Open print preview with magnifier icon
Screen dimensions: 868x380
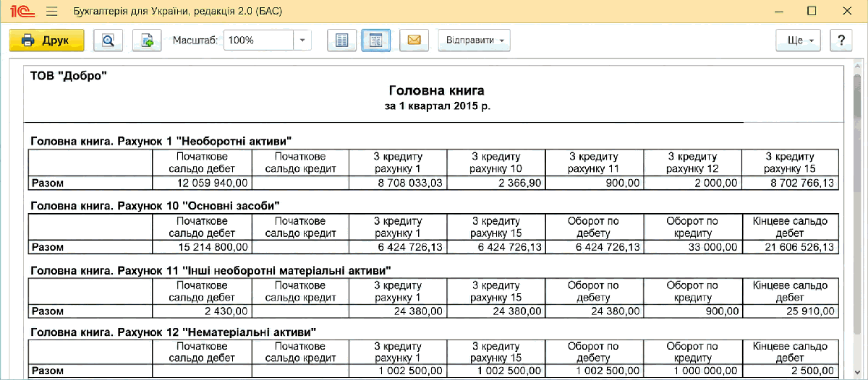pos(109,40)
